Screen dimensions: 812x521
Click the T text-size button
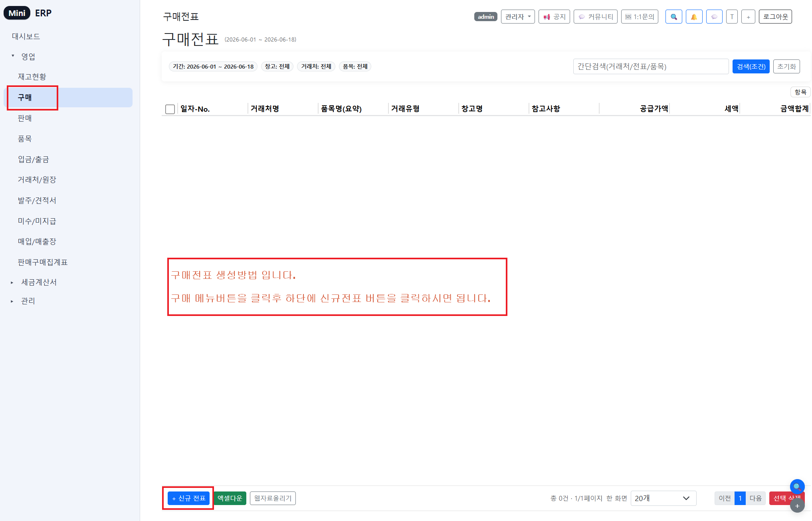tap(732, 17)
